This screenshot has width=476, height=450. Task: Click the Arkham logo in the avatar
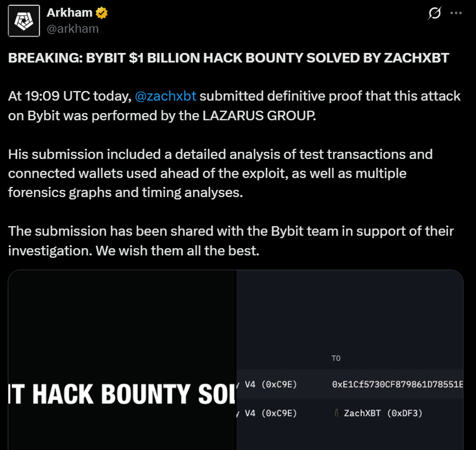click(24, 21)
